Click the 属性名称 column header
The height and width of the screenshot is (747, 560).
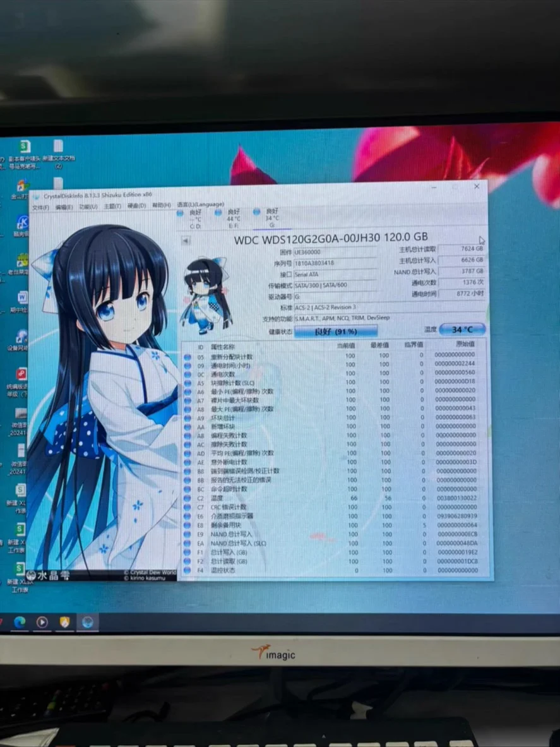(x=223, y=347)
